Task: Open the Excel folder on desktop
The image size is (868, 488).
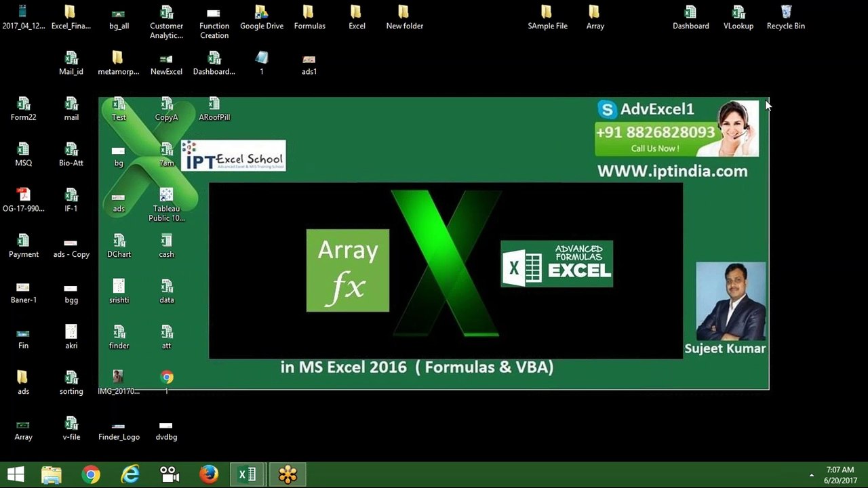Action: tap(357, 18)
